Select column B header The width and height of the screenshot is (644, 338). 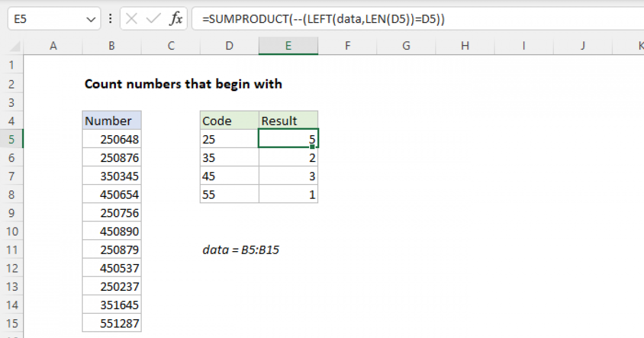112,47
